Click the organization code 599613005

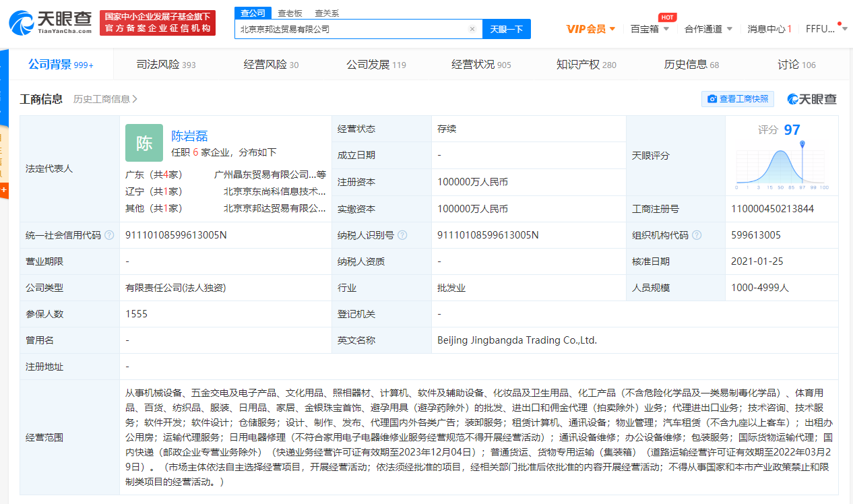(x=756, y=235)
